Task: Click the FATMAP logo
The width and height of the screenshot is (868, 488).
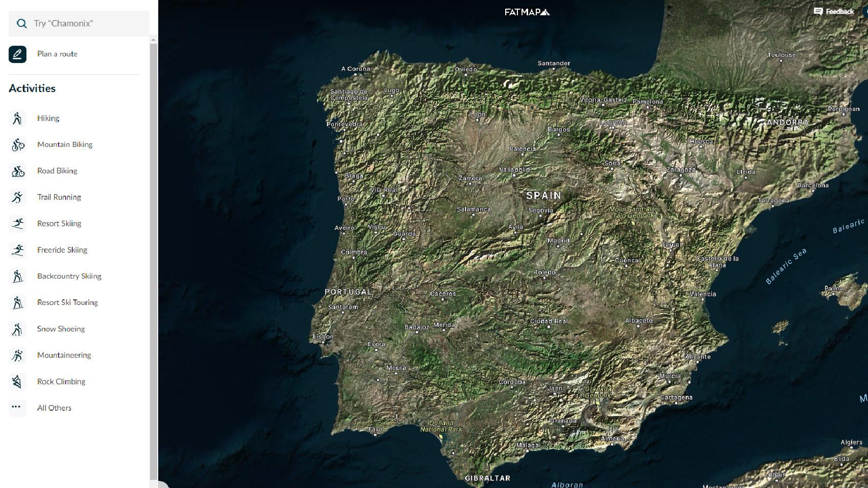Action: point(527,12)
